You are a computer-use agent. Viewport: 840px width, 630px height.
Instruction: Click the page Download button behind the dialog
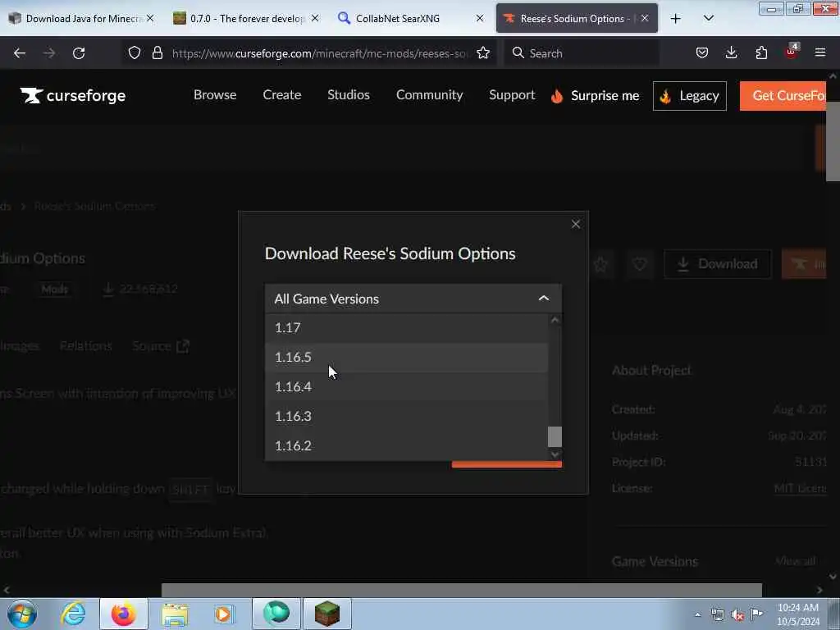point(717,264)
